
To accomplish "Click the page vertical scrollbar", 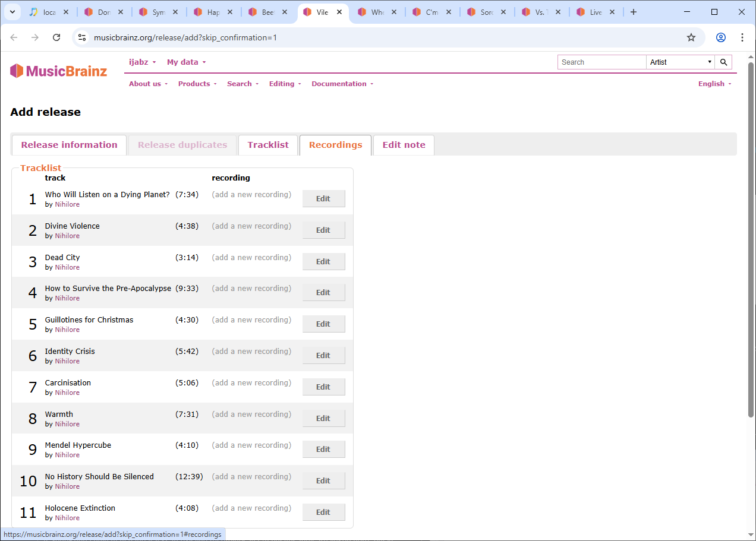I will click(x=751, y=238).
